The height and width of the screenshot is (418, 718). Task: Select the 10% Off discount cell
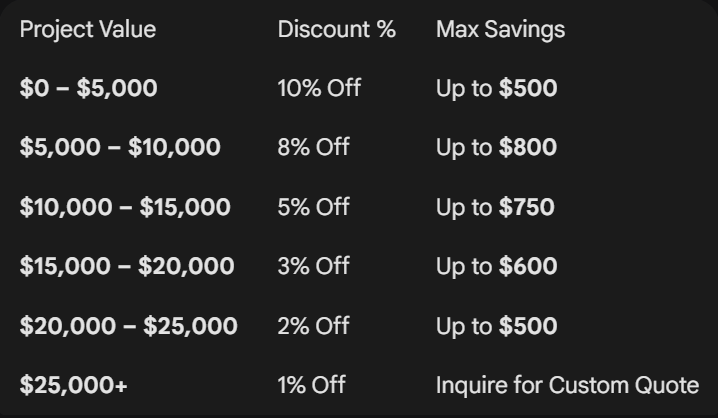click(x=319, y=89)
